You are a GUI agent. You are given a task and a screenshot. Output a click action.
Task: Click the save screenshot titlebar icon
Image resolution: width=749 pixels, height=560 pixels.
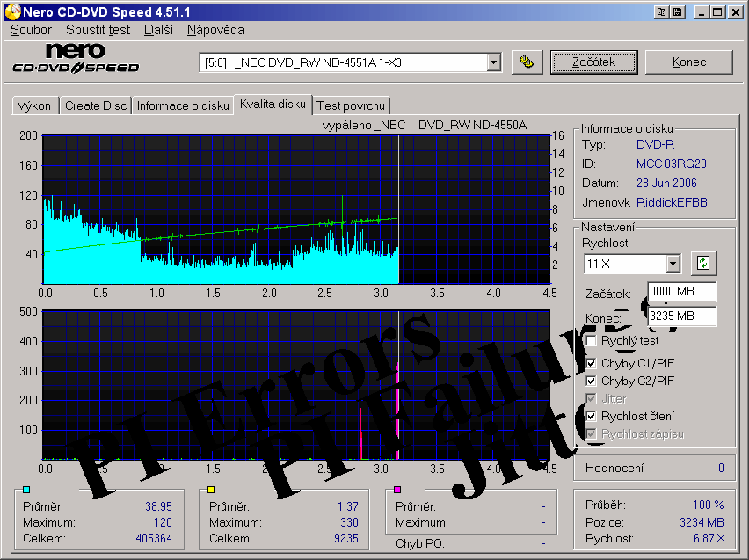click(x=677, y=12)
